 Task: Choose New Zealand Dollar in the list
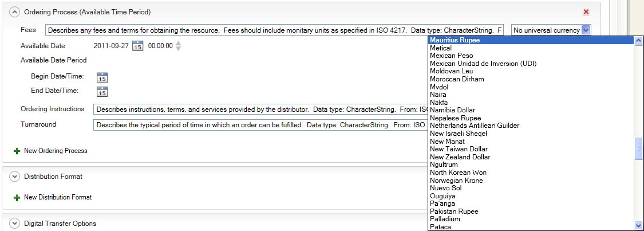[x=460, y=157]
